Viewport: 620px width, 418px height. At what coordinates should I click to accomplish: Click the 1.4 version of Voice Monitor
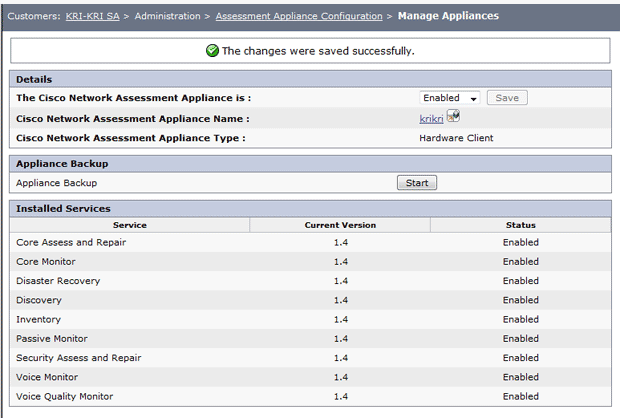pyautogui.click(x=341, y=377)
